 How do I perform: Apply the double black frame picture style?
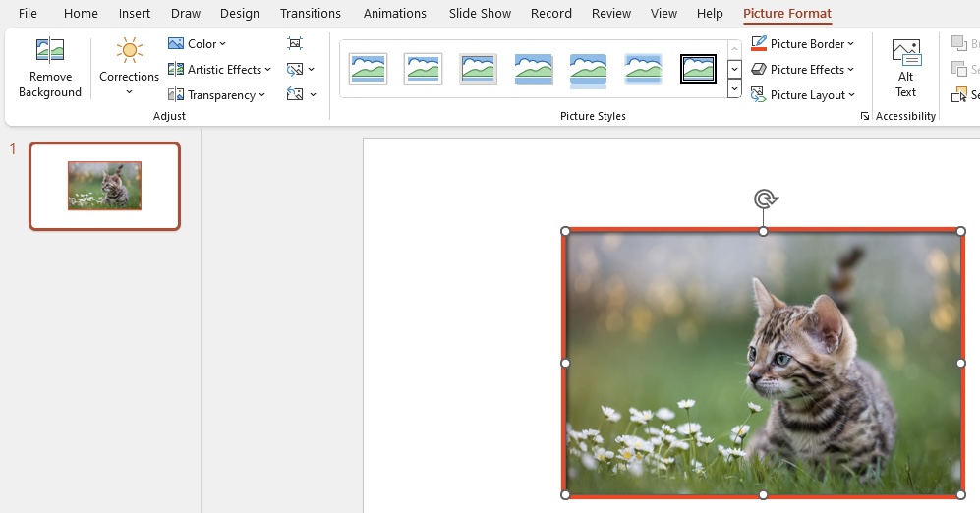pos(698,69)
